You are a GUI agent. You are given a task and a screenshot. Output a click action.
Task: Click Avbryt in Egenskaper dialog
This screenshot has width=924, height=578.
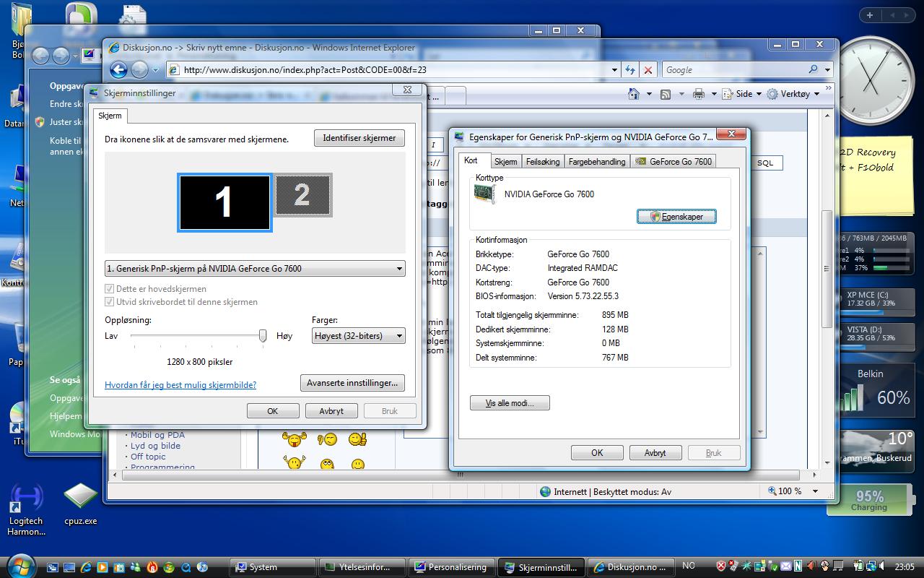655,453
